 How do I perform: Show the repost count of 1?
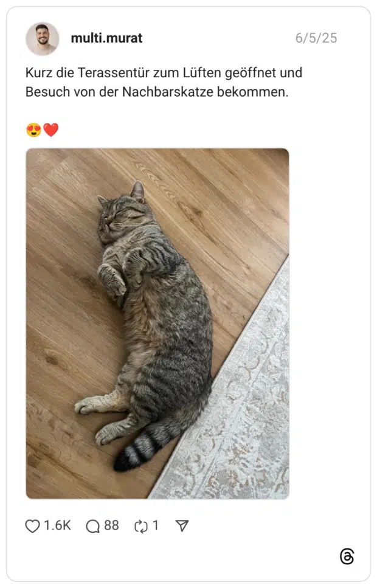click(x=155, y=525)
